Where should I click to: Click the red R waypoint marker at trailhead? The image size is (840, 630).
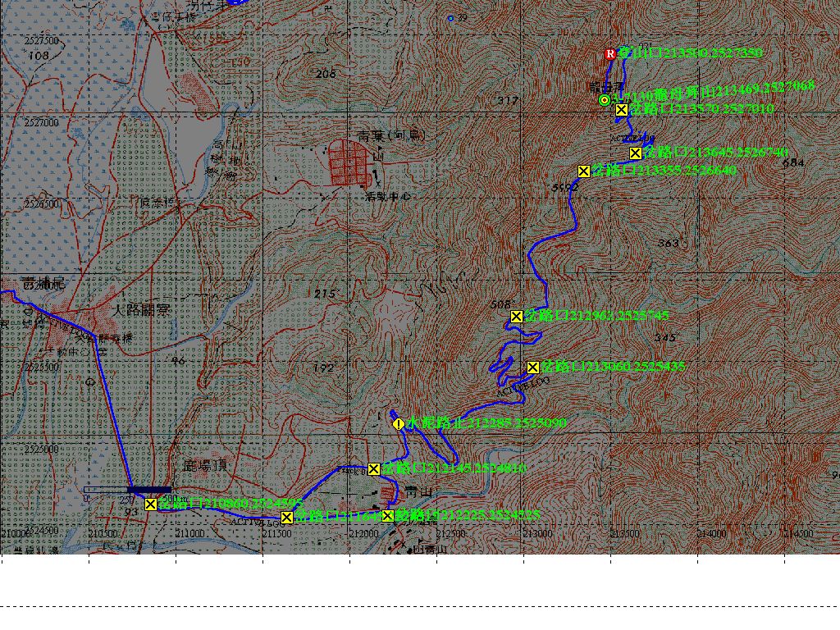click(609, 53)
